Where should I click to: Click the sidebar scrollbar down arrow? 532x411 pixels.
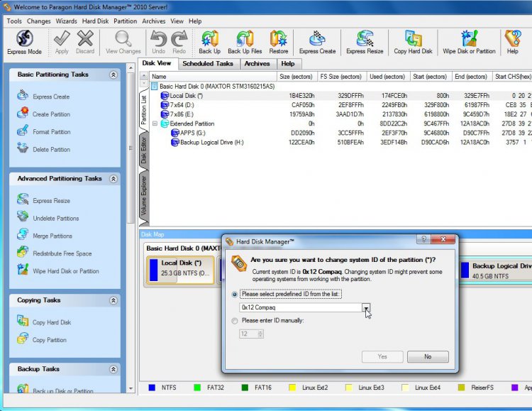click(131, 388)
